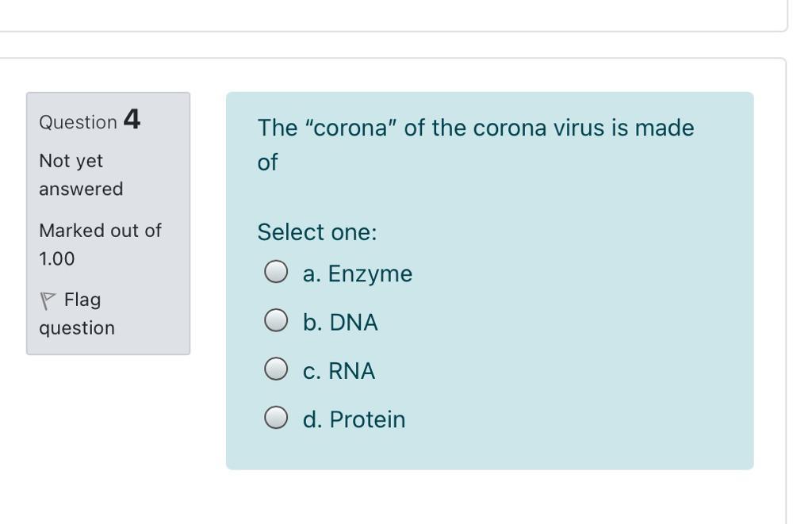The image size is (812, 524).
Task: Click the "b. DNA" answer label
Action: (x=340, y=323)
